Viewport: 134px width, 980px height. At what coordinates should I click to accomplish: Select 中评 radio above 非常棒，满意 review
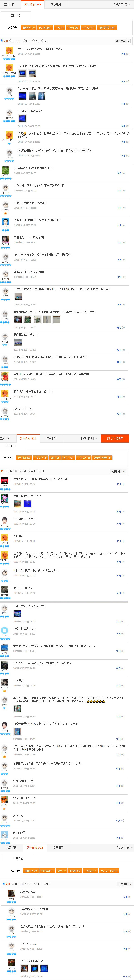pyautogui.click(x=36, y=884)
